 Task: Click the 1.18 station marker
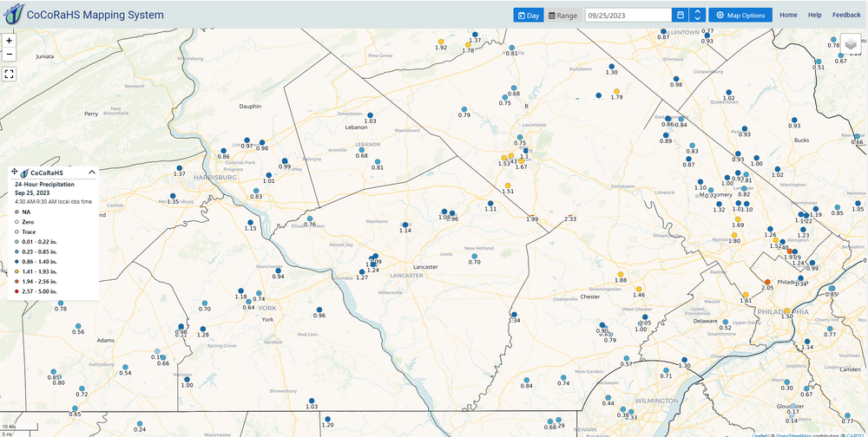click(240, 290)
